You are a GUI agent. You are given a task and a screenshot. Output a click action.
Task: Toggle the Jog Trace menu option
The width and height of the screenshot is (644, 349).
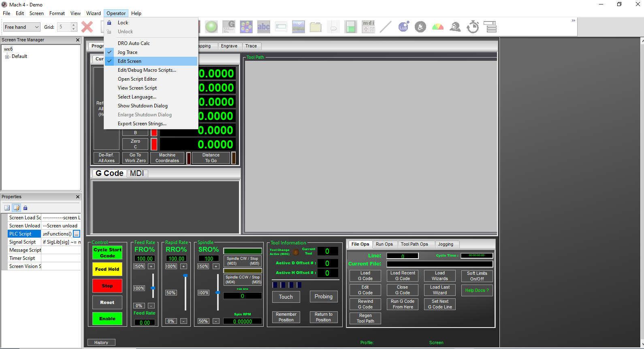151,52
